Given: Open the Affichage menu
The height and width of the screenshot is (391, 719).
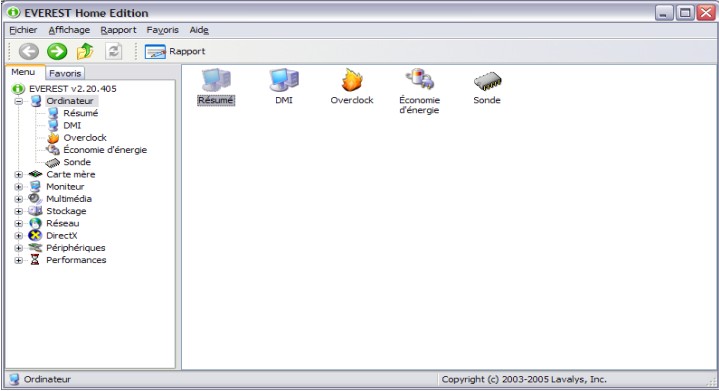Looking at the screenshot, I should (69, 30).
